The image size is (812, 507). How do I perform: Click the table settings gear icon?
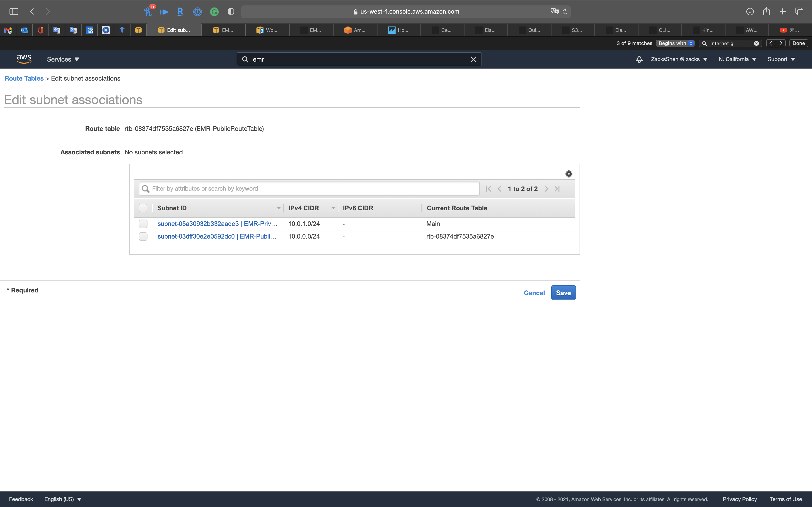click(x=568, y=174)
